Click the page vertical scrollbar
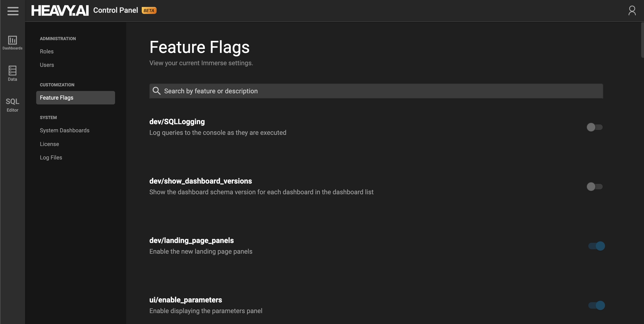The height and width of the screenshot is (324, 644). point(642,41)
